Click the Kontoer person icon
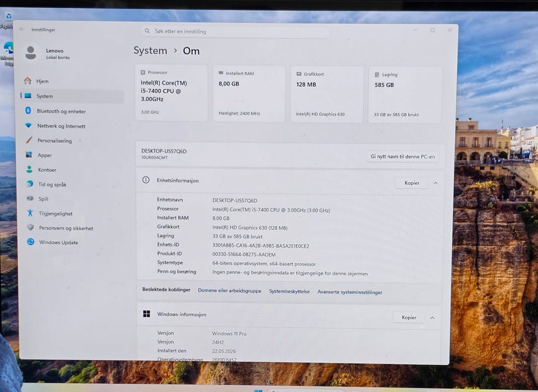 coord(30,170)
